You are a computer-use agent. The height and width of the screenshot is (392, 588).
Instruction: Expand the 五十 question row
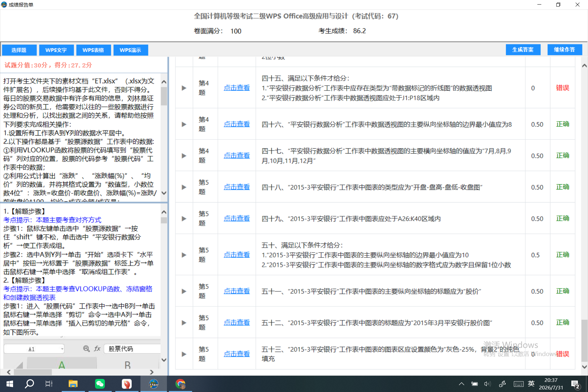coord(184,255)
